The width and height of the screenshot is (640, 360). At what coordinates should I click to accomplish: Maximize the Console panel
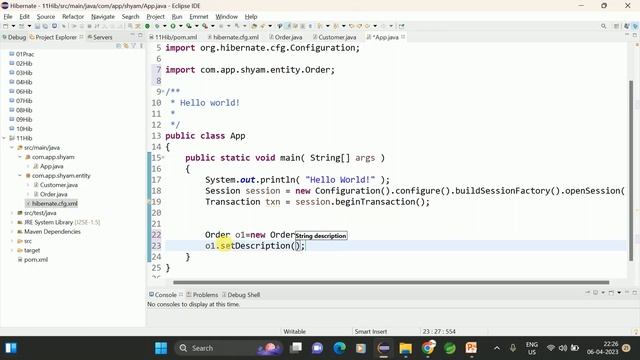(635, 293)
